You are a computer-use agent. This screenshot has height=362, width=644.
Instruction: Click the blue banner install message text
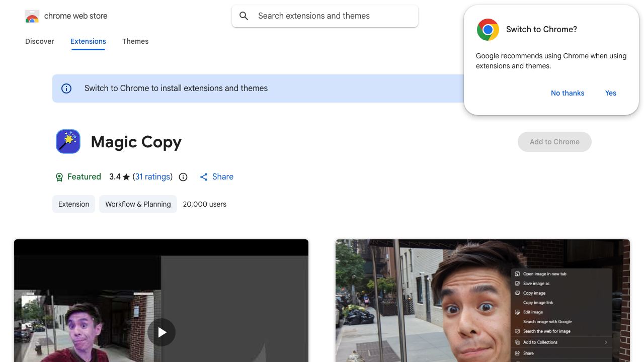point(176,88)
